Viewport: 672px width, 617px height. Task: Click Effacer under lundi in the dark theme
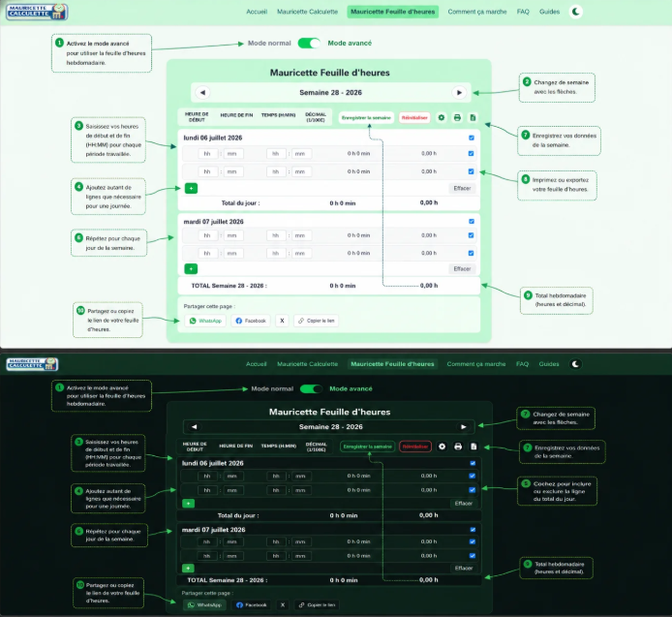coord(463,504)
